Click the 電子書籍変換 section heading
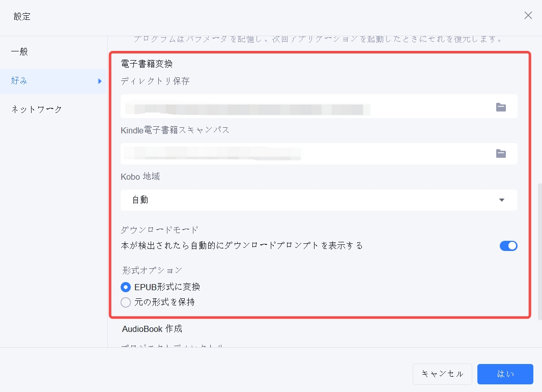The height and width of the screenshot is (392, 542). (147, 64)
